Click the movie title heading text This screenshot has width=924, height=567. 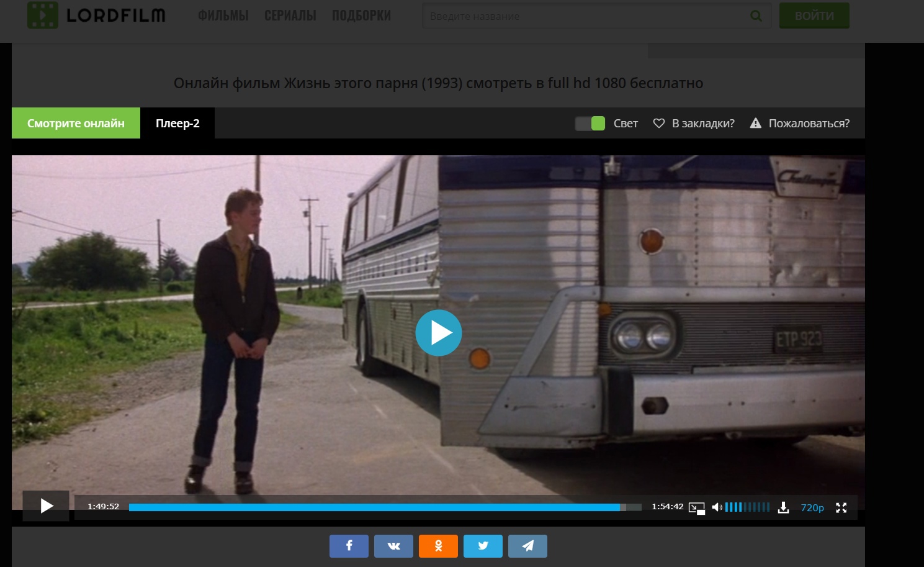(438, 83)
